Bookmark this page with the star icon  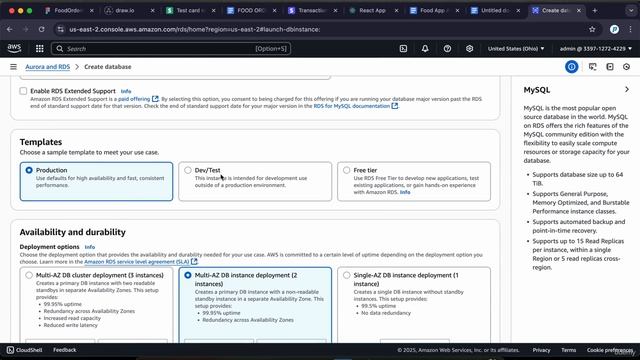[592, 29]
